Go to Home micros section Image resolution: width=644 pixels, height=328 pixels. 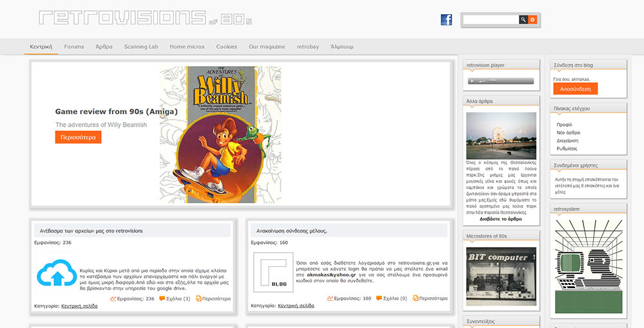[187, 47]
